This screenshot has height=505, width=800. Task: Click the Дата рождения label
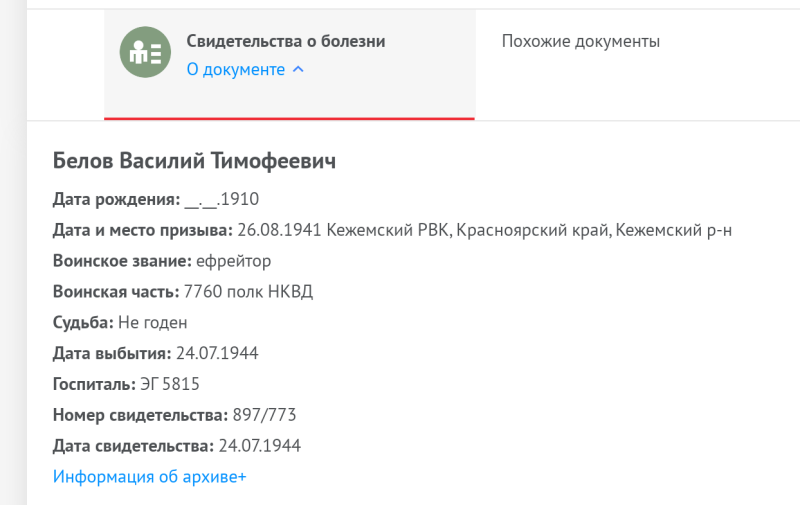tap(117, 199)
